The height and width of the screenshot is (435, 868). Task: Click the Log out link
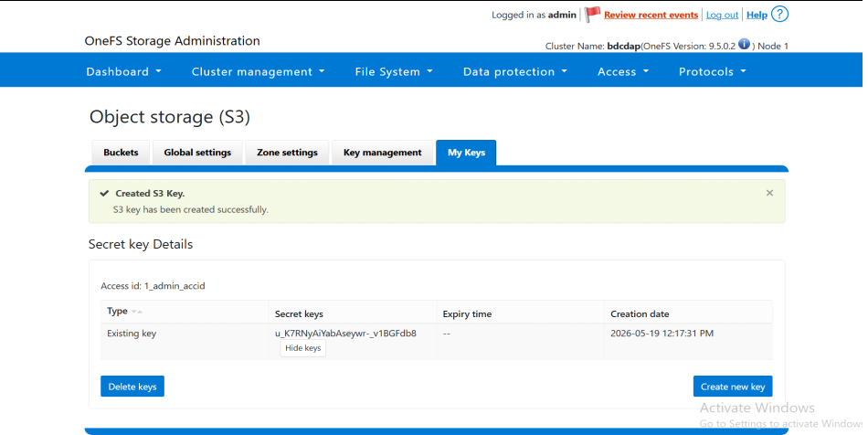722,15
